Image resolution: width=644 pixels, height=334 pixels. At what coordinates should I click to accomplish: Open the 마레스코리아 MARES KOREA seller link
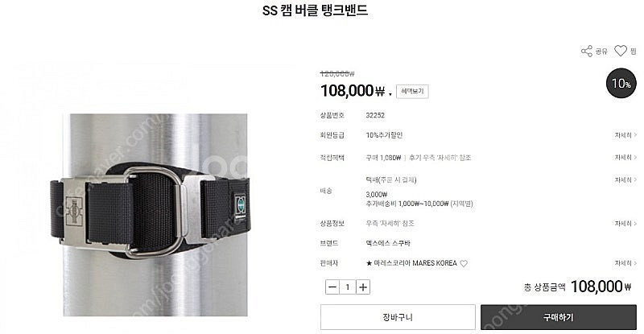pyautogui.click(x=411, y=263)
